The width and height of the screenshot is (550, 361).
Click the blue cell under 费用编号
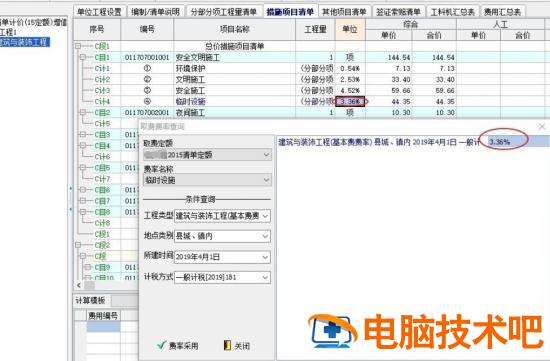pyautogui.click(x=103, y=327)
